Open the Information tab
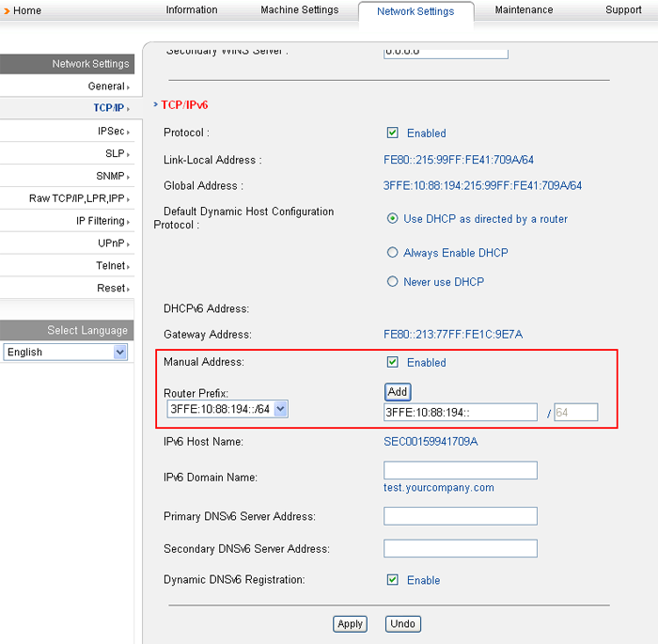This screenshot has height=644, width=658. (x=192, y=10)
